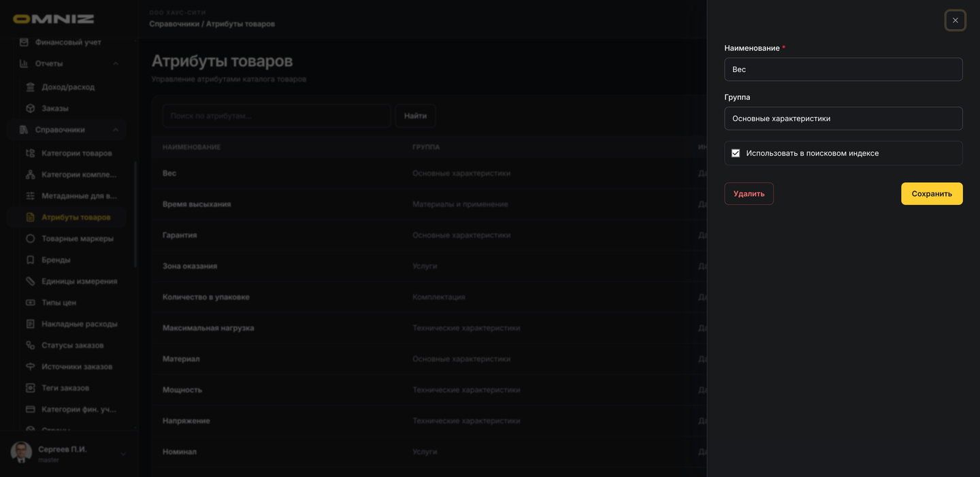980x477 pixels.
Task: Select the Гарантия attribute row
Action: point(429,235)
